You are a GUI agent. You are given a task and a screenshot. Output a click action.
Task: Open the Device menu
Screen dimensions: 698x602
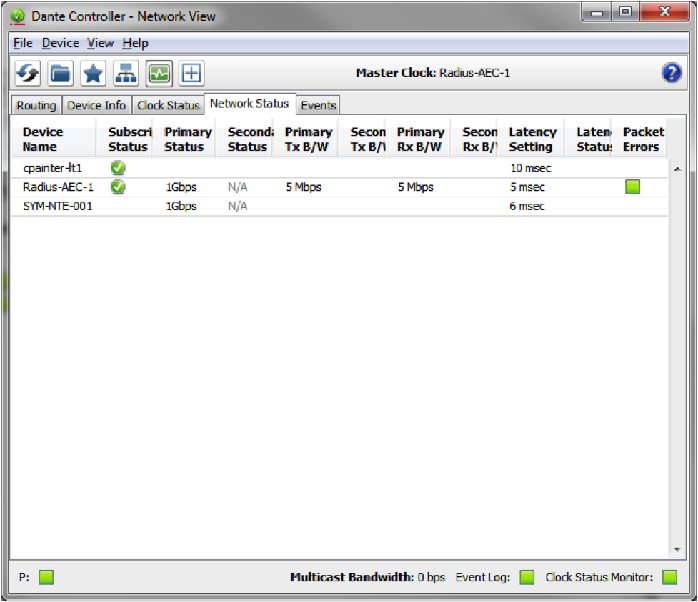point(60,43)
